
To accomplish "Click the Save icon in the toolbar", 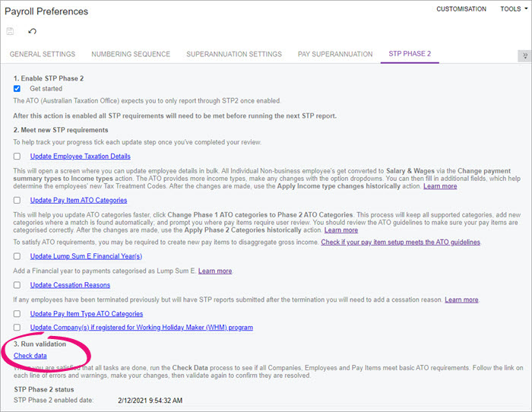I will click(11, 32).
